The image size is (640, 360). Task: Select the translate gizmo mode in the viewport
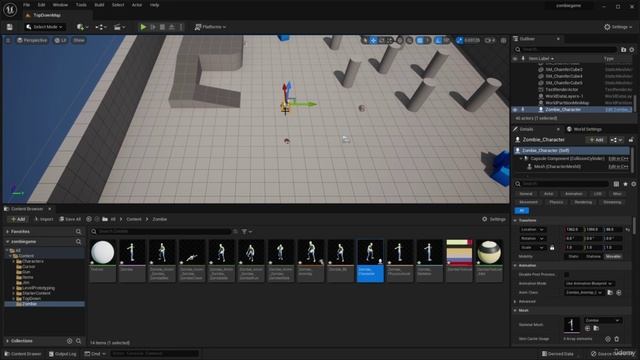373,40
